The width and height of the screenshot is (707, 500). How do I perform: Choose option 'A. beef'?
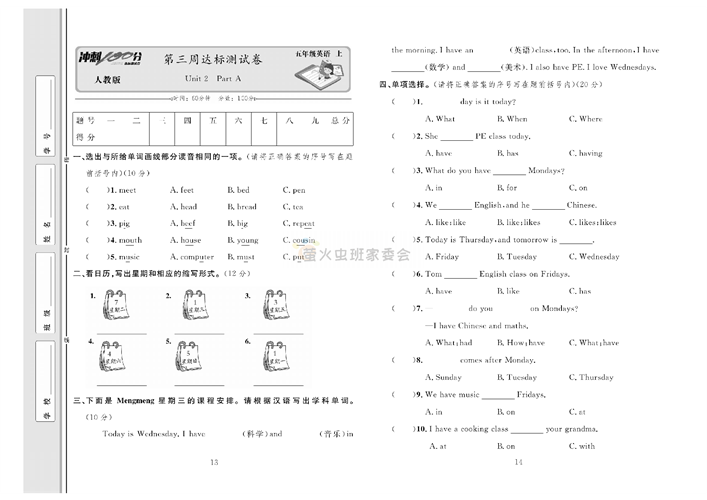[x=183, y=223]
